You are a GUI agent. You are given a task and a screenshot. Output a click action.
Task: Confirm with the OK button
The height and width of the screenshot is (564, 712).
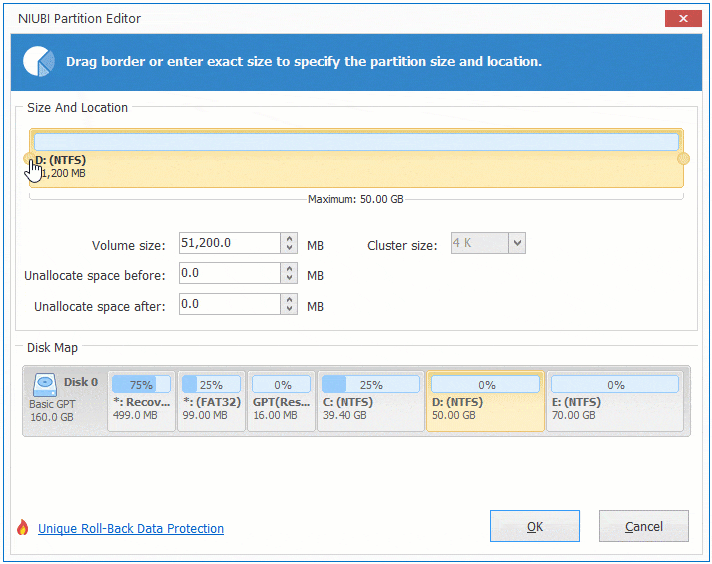(x=534, y=526)
